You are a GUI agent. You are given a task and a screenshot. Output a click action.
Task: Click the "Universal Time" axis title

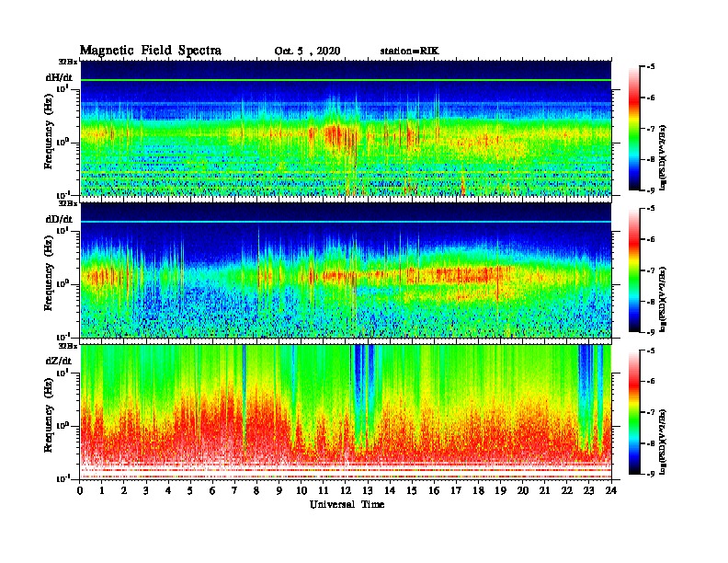coord(347,504)
